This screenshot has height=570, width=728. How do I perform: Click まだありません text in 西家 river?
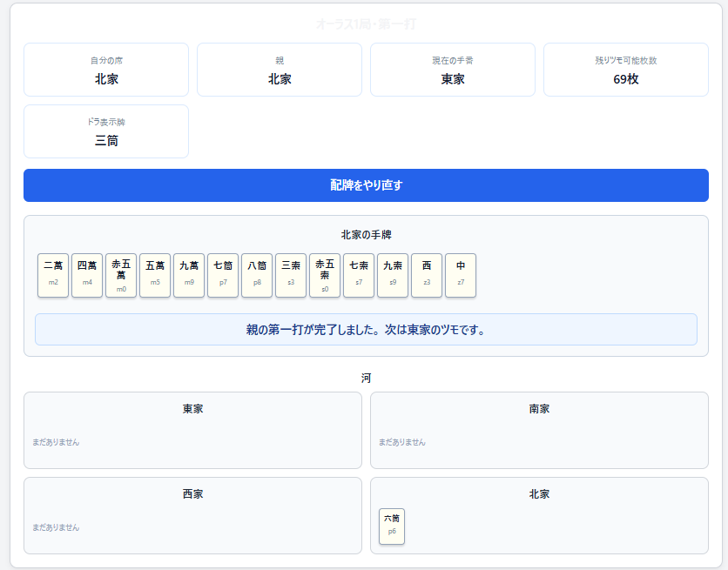click(x=56, y=528)
